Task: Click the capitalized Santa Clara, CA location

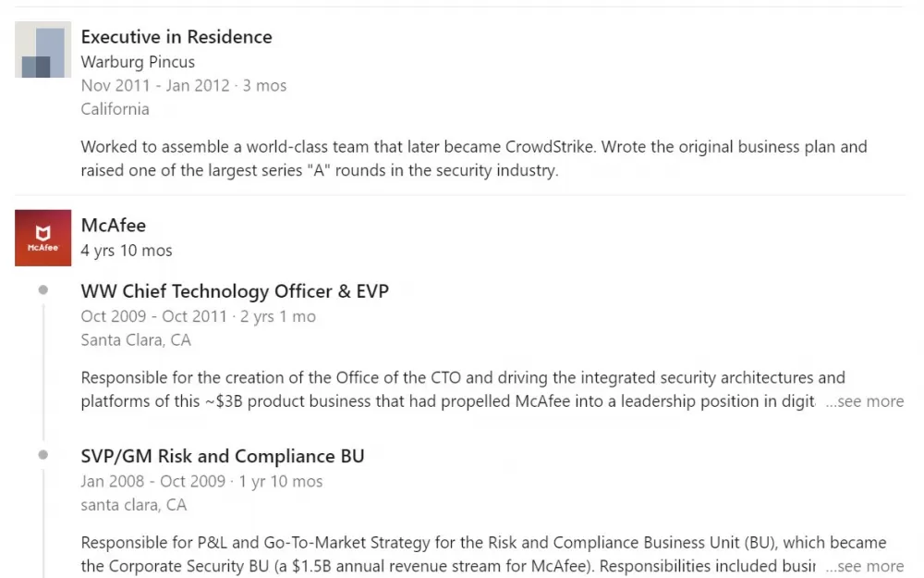Action: pyautogui.click(x=136, y=340)
